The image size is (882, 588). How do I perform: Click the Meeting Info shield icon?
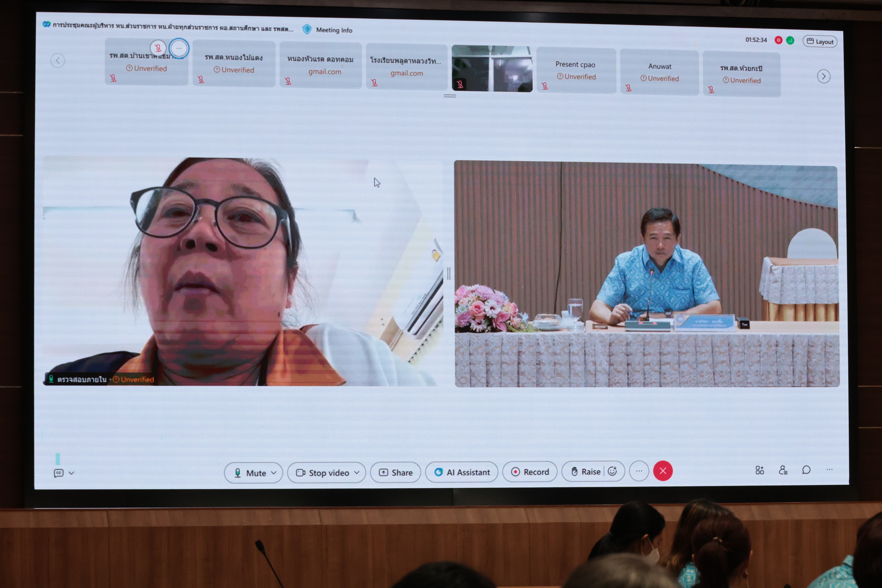(307, 29)
